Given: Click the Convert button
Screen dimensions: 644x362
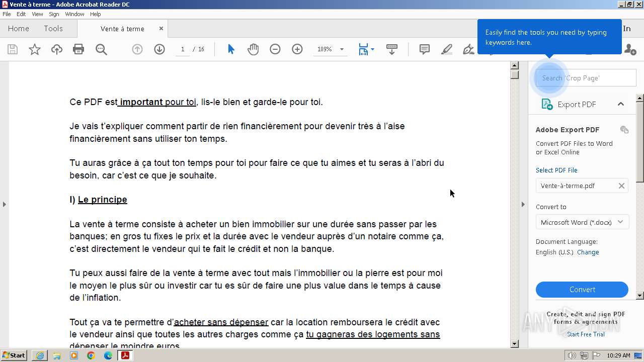Looking at the screenshot, I should click(582, 290).
